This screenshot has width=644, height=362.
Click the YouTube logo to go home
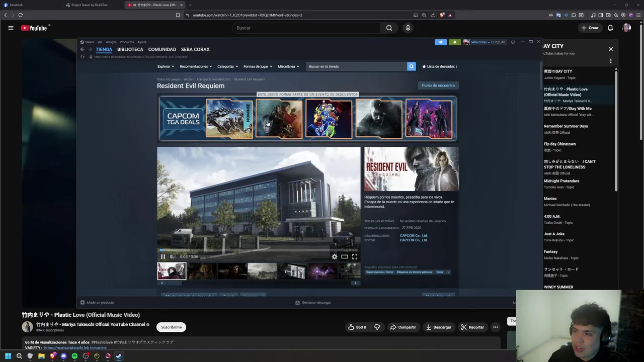(x=34, y=28)
